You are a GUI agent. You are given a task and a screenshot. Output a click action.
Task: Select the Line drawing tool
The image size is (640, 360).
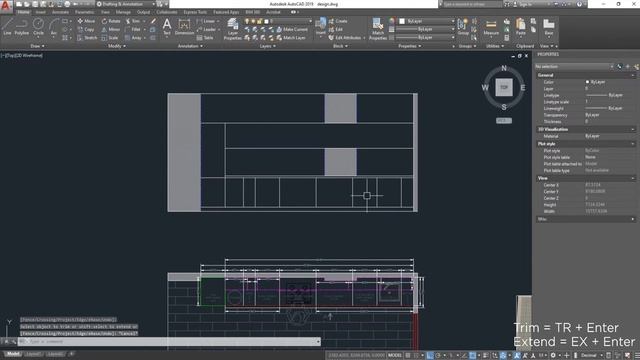tap(7, 27)
